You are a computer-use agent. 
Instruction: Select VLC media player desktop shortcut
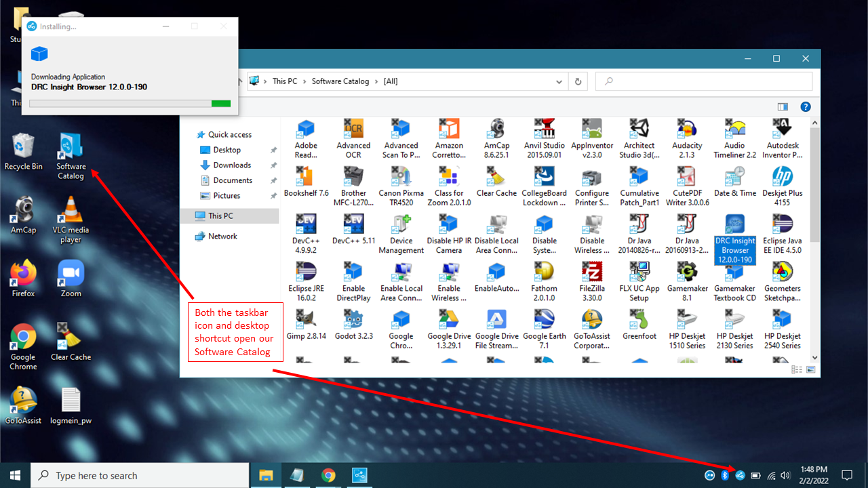[x=71, y=220]
